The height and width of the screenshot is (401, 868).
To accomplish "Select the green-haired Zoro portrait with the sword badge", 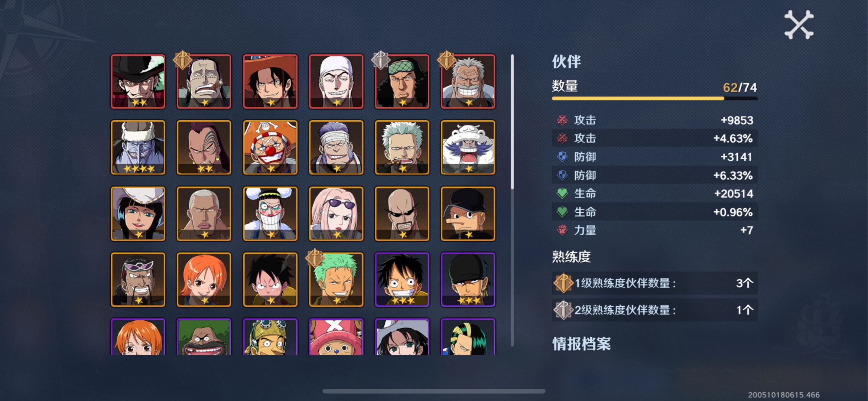I will [336, 280].
